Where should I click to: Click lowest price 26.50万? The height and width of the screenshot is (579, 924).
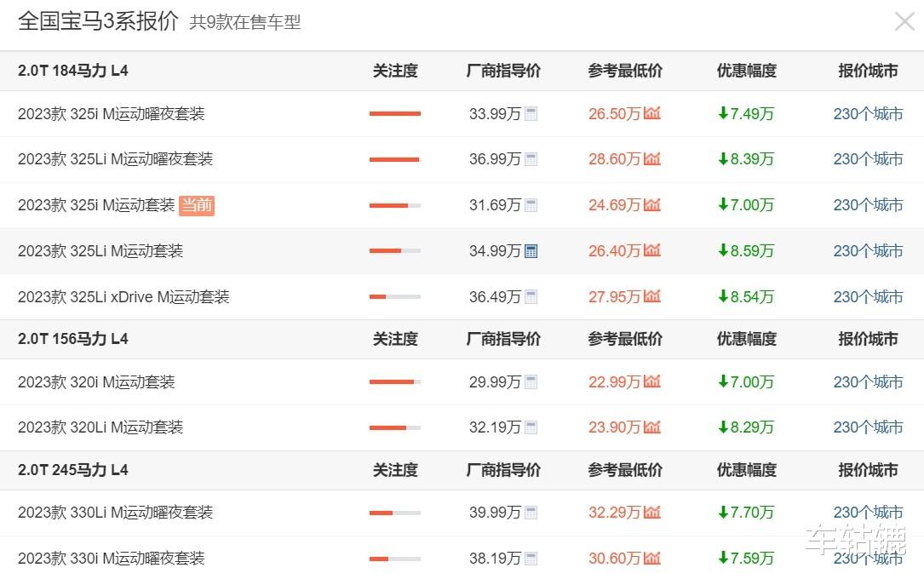pos(614,114)
